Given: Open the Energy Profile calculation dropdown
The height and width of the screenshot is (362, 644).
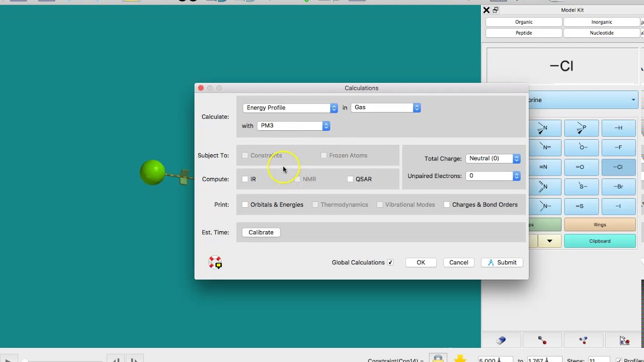Looking at the screenshot, I should coord(290,108).
